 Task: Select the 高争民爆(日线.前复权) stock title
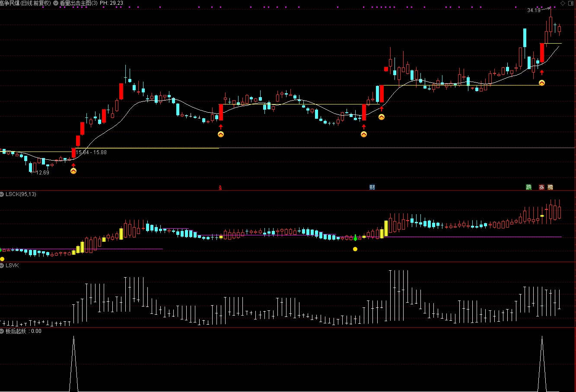tap(25, 3)
